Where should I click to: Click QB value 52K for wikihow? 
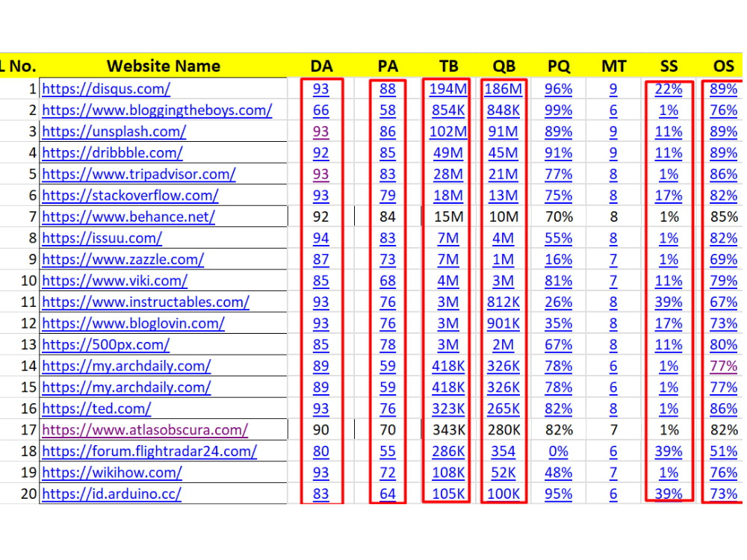(x=503, y=473)
